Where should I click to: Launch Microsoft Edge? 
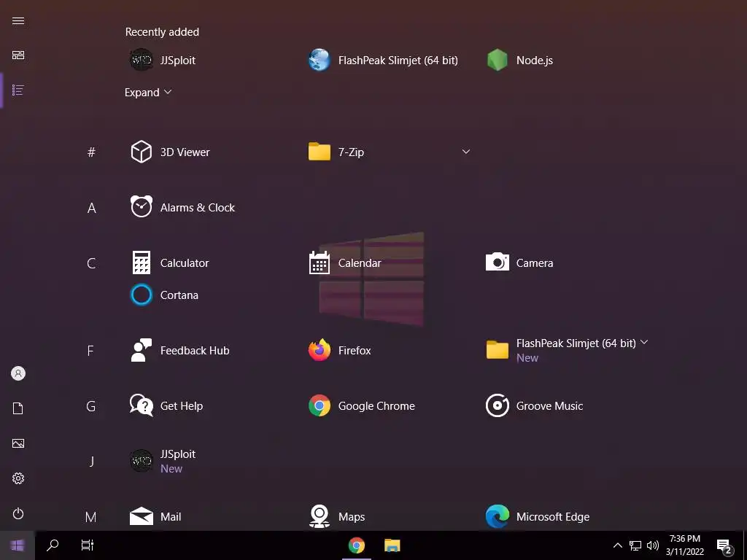pos(538,517)
